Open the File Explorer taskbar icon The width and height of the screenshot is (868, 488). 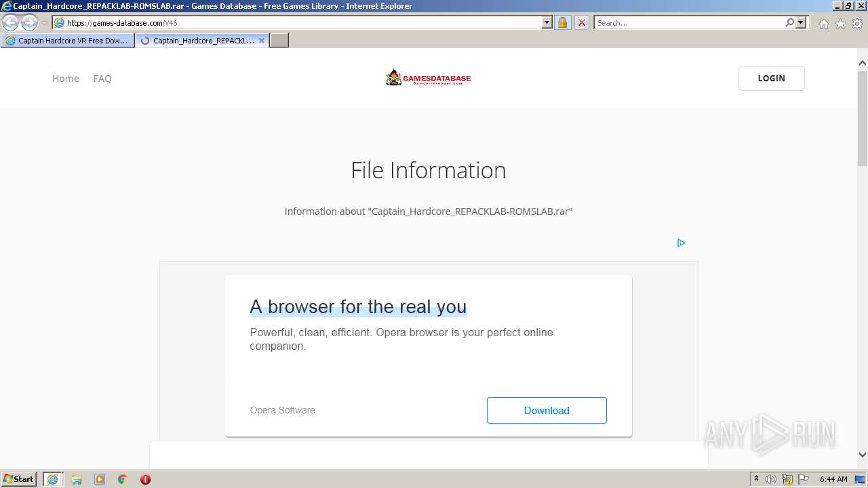77,479
